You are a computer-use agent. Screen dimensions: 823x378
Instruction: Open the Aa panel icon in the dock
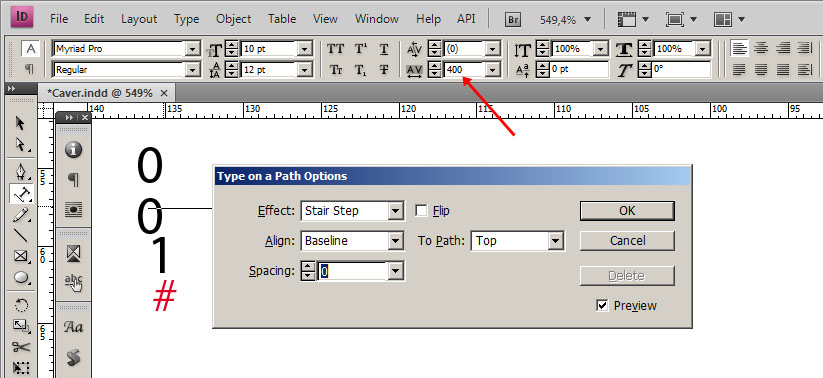tap(73, 328)
